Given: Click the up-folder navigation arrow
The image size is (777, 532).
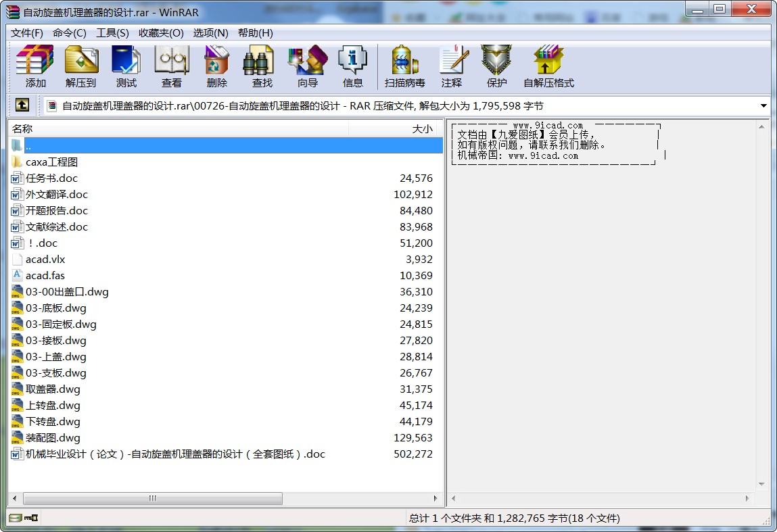Looking at the screenshot, I should [x=22, y=105].
